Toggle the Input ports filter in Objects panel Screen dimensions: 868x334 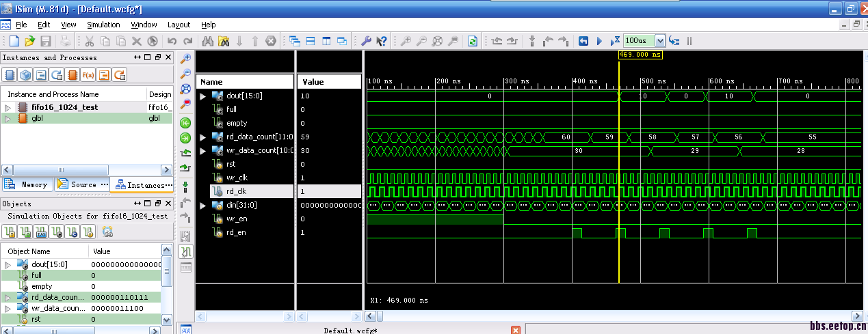[x=10, y=233]
